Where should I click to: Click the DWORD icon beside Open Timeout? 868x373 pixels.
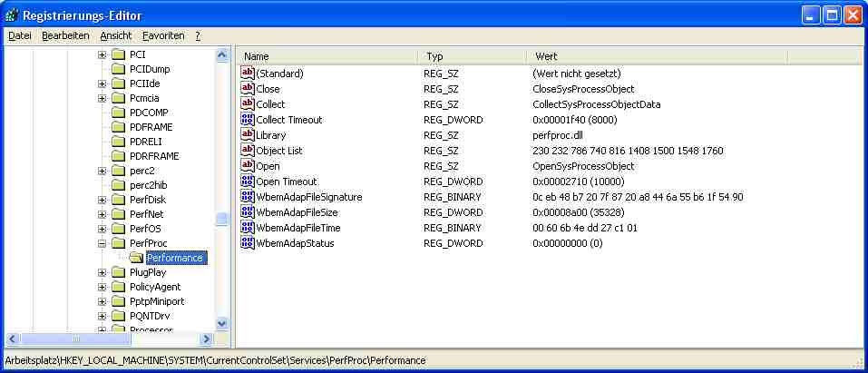coord(248,182)
